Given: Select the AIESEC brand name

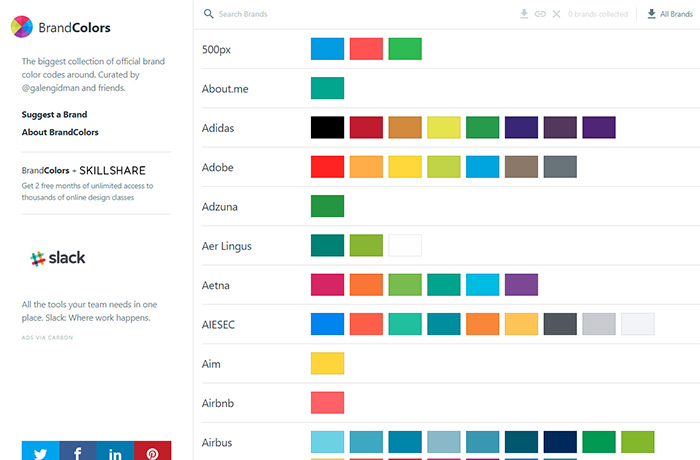Looking at the screenshot, I should pos(218,324).
